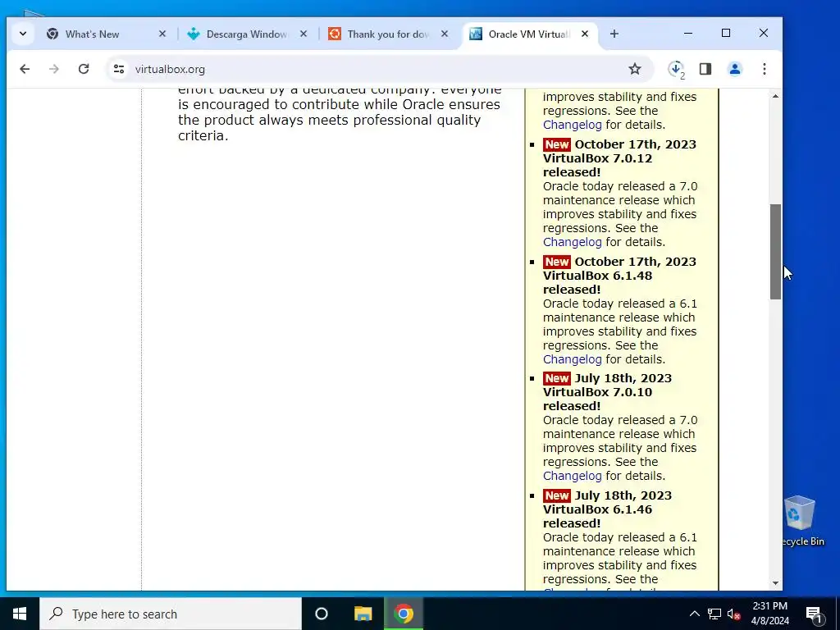The width and height of the screenshot is (840, 630).
Task: Switch to the What's New tab
Action: click(106, 34)
